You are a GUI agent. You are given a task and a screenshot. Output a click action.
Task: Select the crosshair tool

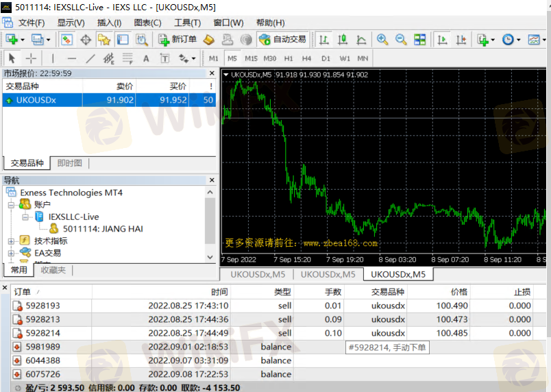point(31,58)
